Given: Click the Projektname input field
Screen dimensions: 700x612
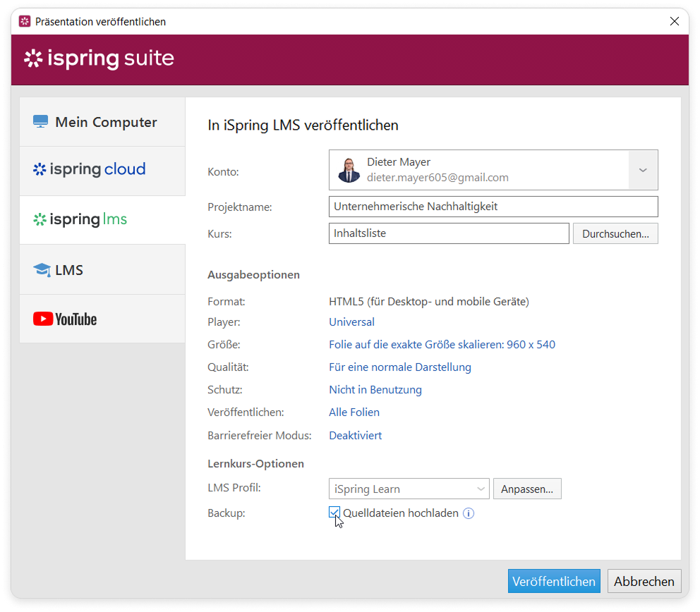Looking at the screenshot, I should [x=493, y=207].
